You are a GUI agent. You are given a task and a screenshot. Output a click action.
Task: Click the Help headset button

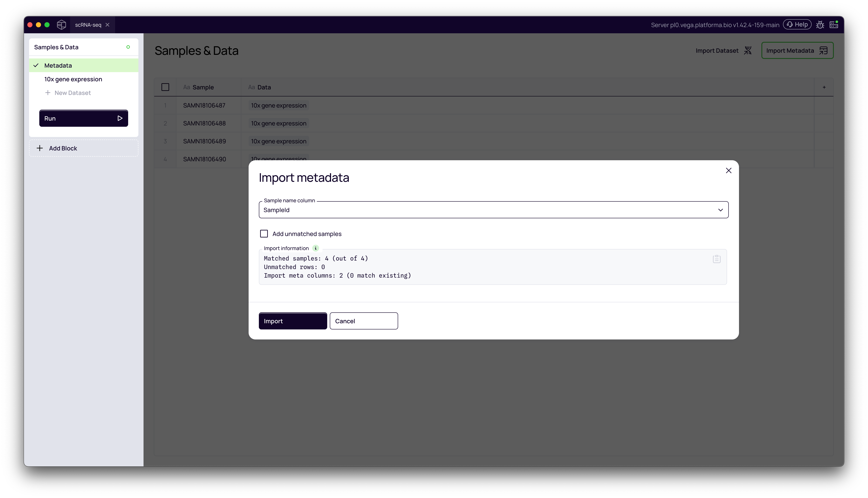(797, 24)
